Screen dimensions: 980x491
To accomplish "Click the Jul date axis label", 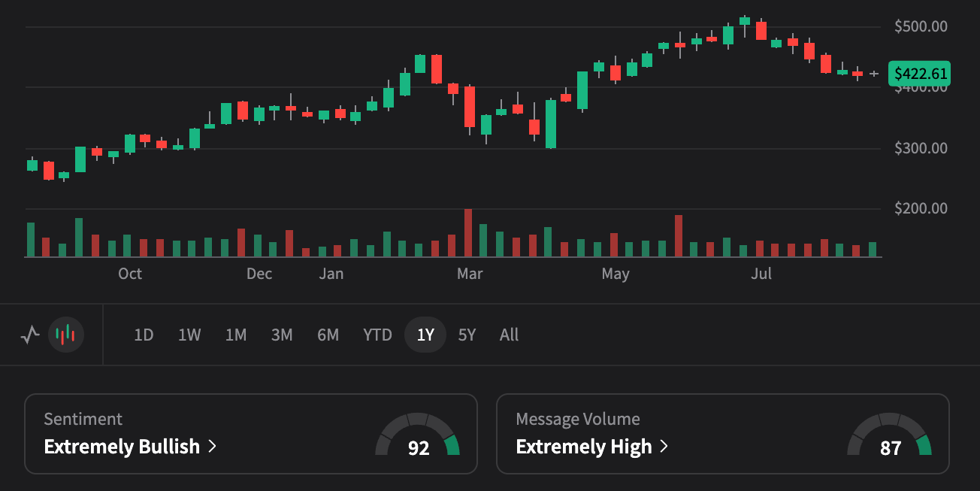I will tap(761, 274).
